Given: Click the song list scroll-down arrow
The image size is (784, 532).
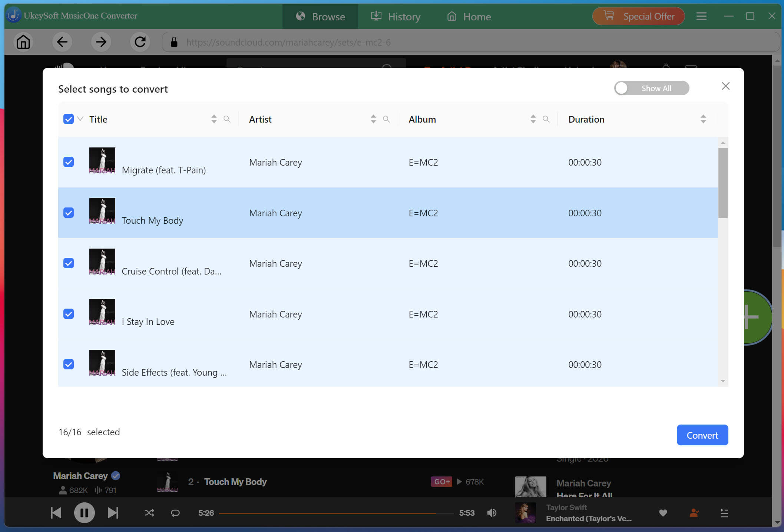Looking at the screenshot, I should pos(723,381).
